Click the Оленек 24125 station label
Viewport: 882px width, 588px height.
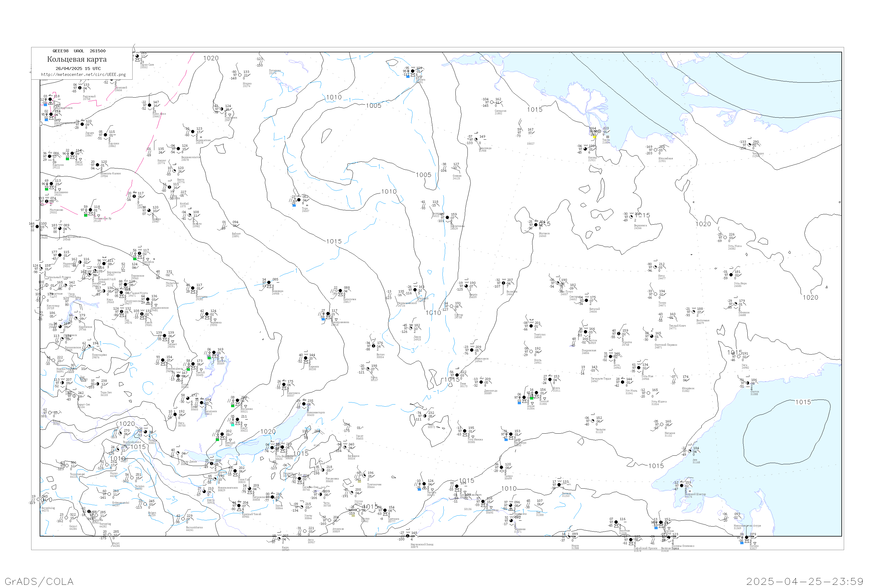click(457, 177)
